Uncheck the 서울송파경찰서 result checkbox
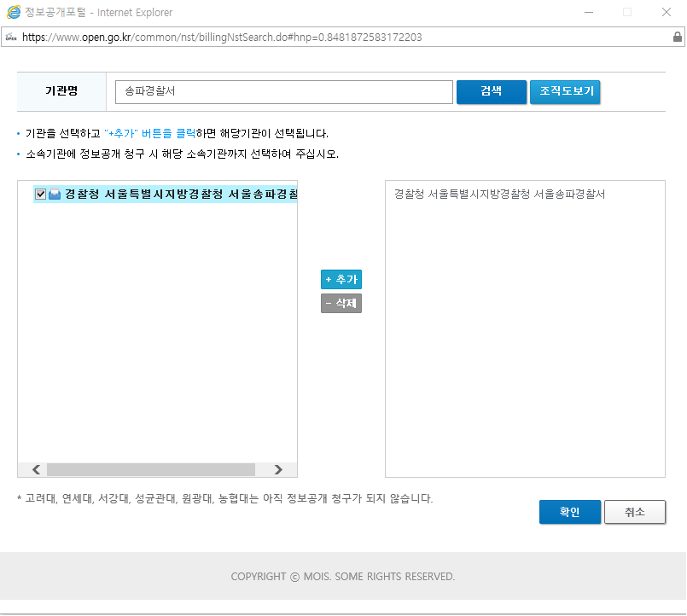687x616 pixels. (x=40, y=195)
